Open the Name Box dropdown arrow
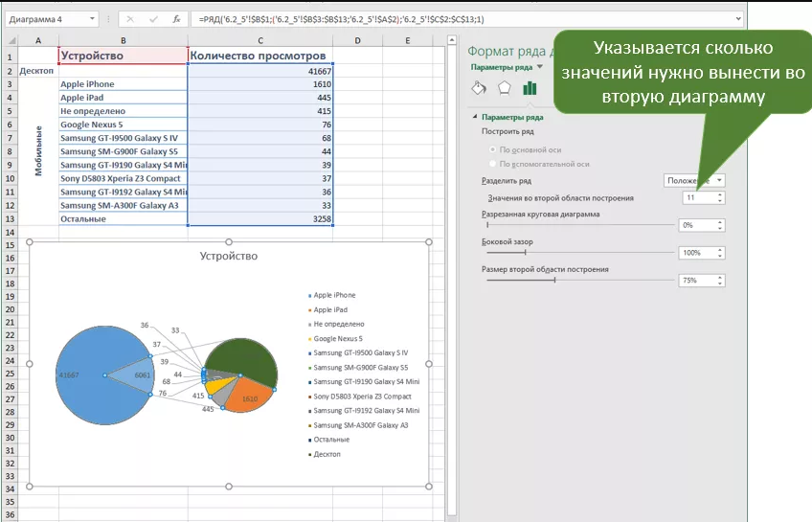812x522 pixels. click(92, 19)
